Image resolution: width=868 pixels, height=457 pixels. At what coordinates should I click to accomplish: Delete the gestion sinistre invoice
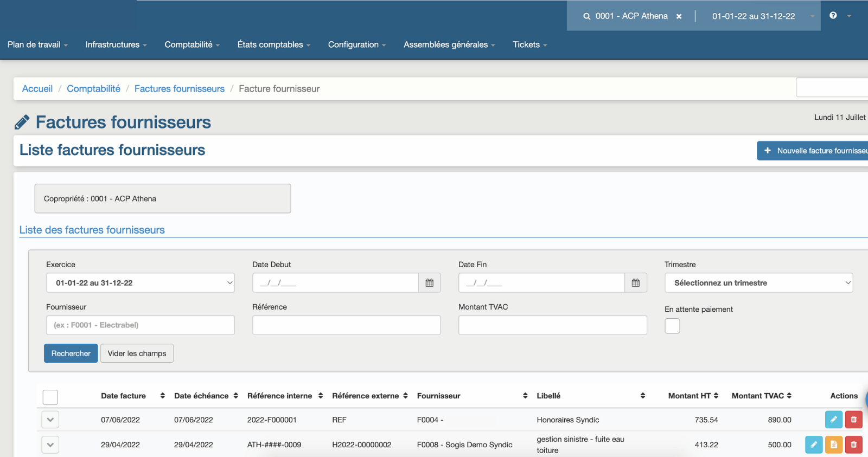point(853,445)
